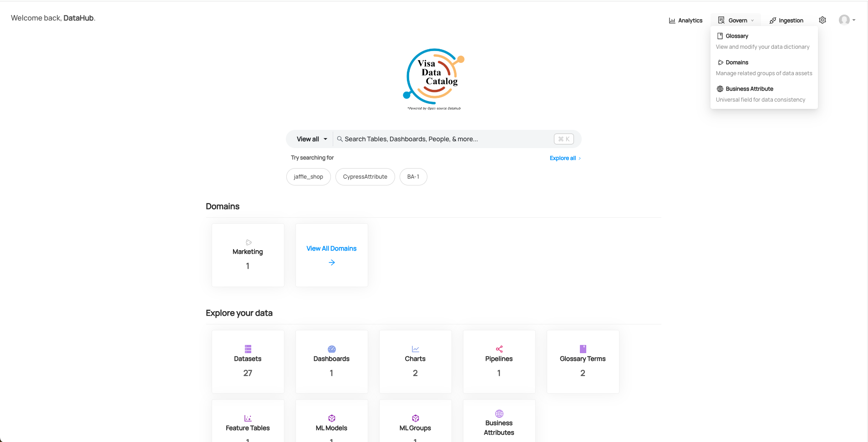Click the Visa Data Catalog logo
868x442 pixels.
click(434, 79)
